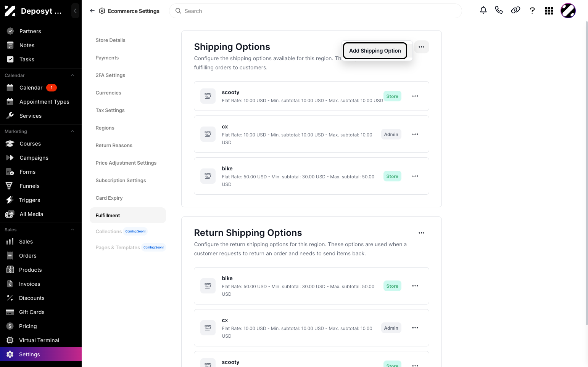Viewport: 588px width, 367px height.
Task: Open more actions for scooty shipping option
Action: 415,96
